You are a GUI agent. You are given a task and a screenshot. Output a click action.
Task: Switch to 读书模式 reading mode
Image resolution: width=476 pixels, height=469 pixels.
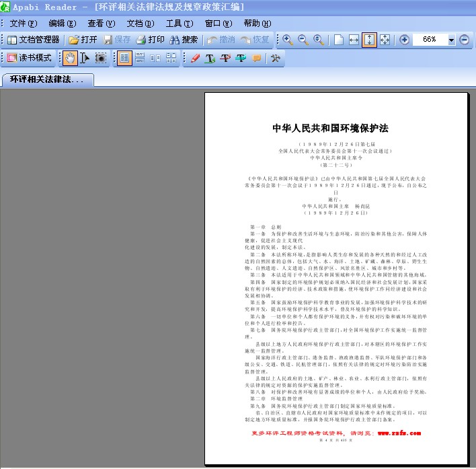coord(30,58)
